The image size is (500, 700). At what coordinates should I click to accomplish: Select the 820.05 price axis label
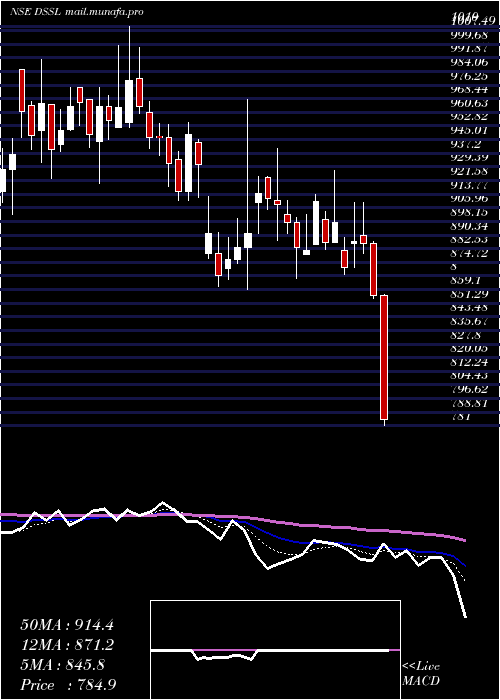470,348
